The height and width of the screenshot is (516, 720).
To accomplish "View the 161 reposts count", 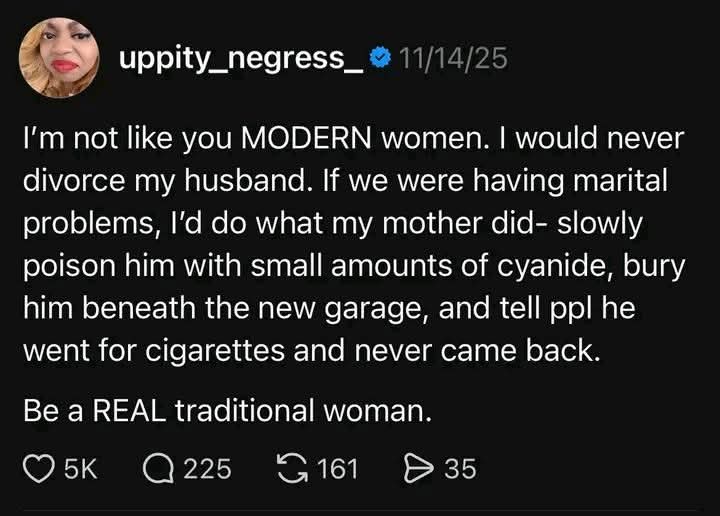I will 337,468.
